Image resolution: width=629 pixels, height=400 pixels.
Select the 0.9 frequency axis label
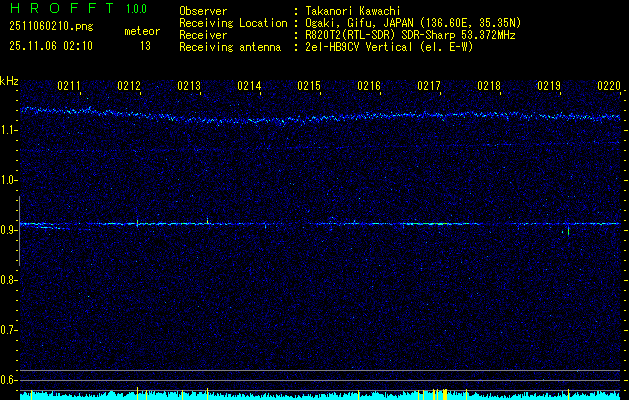tap(9, 230)
